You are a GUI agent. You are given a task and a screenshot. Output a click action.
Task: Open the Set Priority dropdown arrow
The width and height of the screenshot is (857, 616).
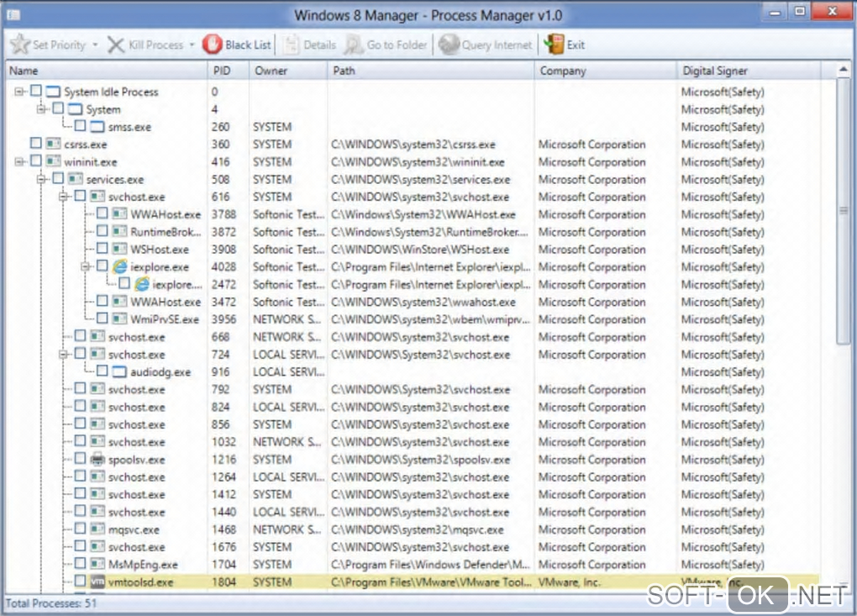click(95, 45)
